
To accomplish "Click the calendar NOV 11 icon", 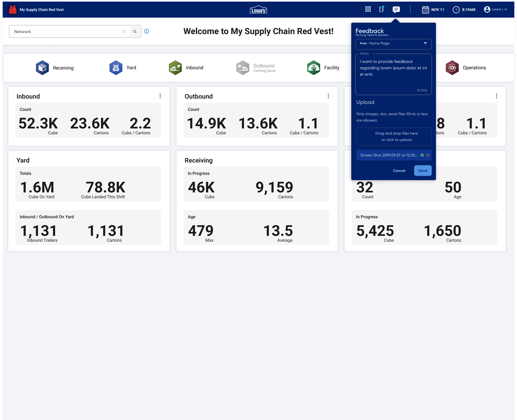I will coord(425,10).
